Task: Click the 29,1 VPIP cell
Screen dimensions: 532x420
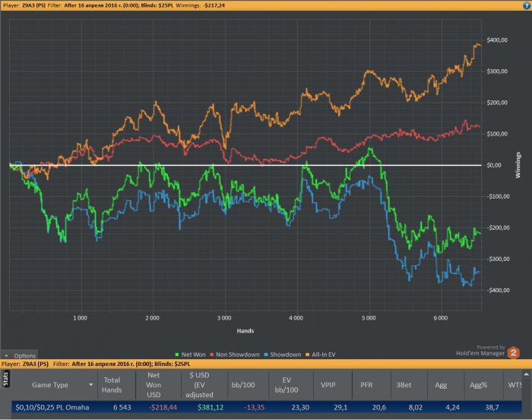Action: pyautogui.click(x=340, y=407)
